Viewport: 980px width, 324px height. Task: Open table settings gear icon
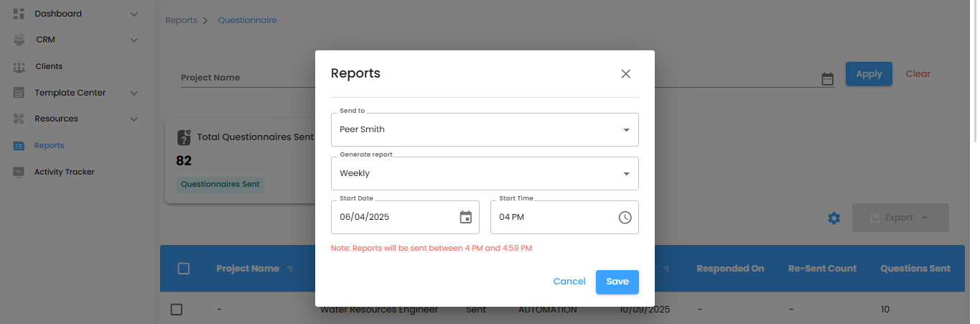[x=834, y=218]
